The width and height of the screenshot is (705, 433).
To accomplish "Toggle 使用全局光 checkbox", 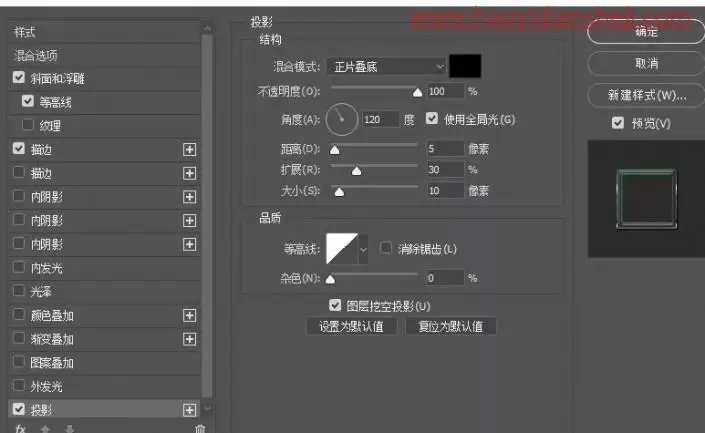I will 432,119.
